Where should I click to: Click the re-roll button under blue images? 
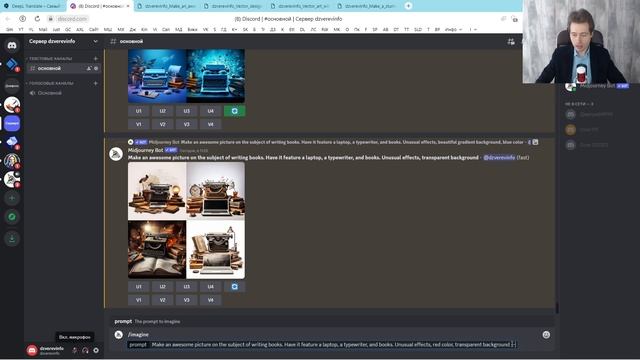[235, 111]
